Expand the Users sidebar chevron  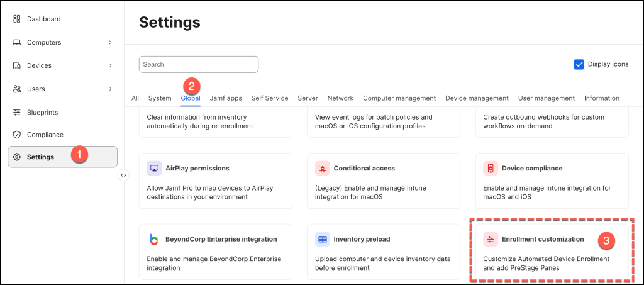tap(110, 89)
